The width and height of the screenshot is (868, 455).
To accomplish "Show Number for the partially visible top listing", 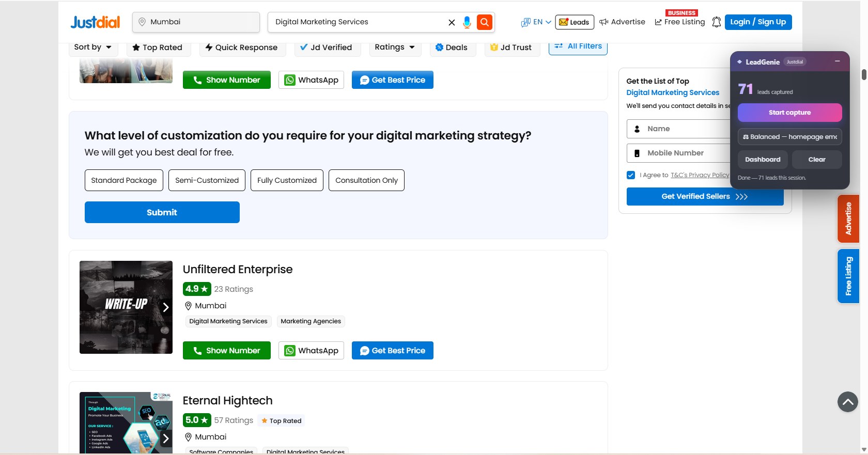I will click(x=227, y=80).
